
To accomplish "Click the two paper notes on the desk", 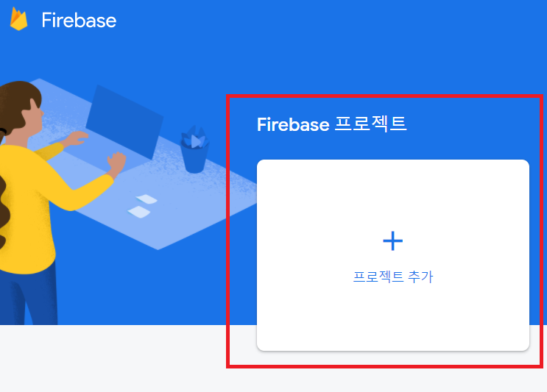I will coord(142,206).
